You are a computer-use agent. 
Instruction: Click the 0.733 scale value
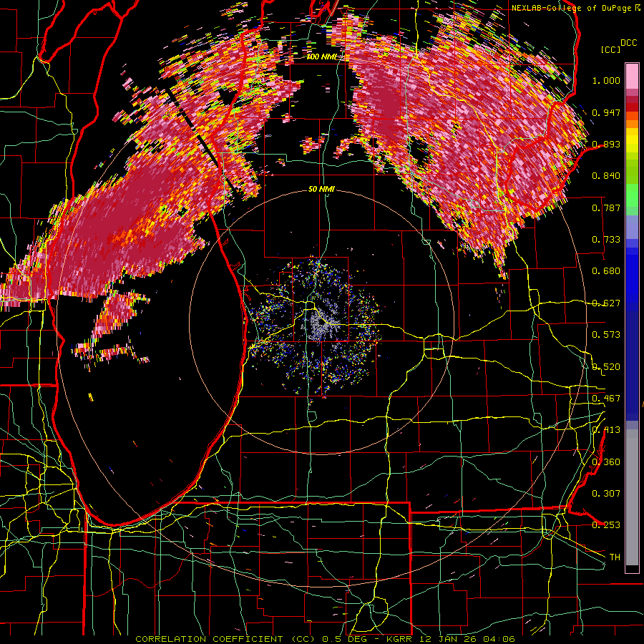coord(606,240)
